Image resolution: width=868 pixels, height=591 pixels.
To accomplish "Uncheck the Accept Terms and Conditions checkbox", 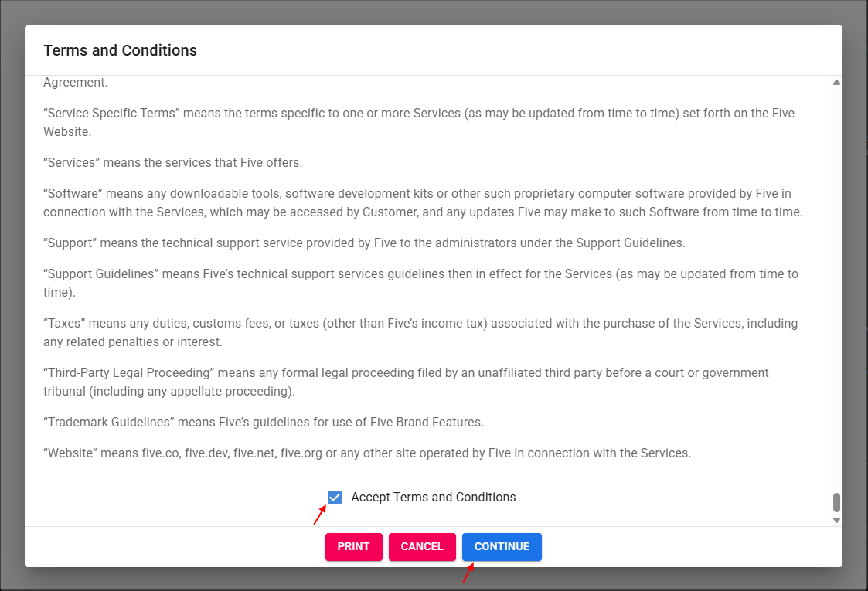I will 334,497.
